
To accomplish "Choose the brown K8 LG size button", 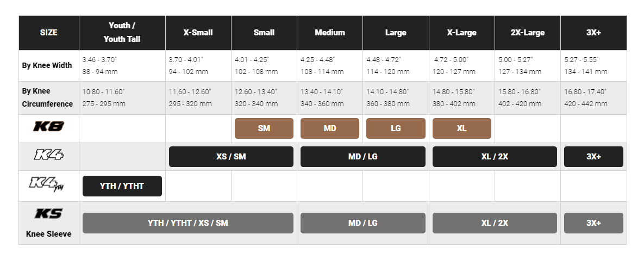I will click(x=396, y=128).
